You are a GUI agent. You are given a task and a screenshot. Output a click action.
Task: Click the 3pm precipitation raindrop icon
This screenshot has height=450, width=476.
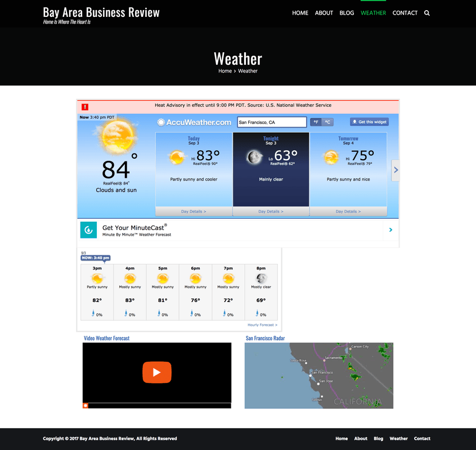point(93,313)
